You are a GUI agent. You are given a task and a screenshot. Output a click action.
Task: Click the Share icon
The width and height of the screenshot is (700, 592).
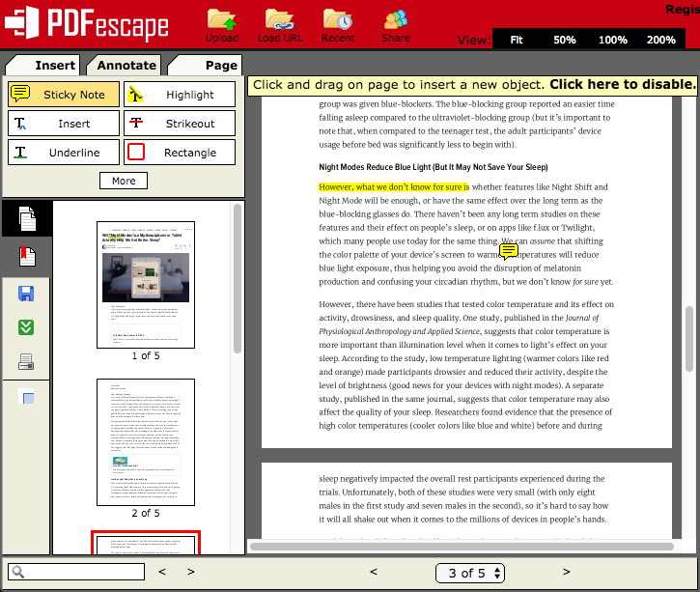pos(396,24)
